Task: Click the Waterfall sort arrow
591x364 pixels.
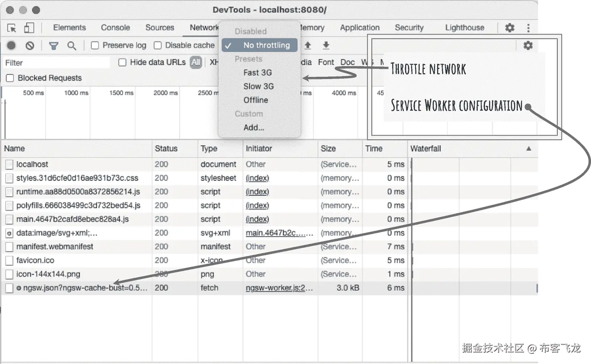Action: click(x=529, y=149)
